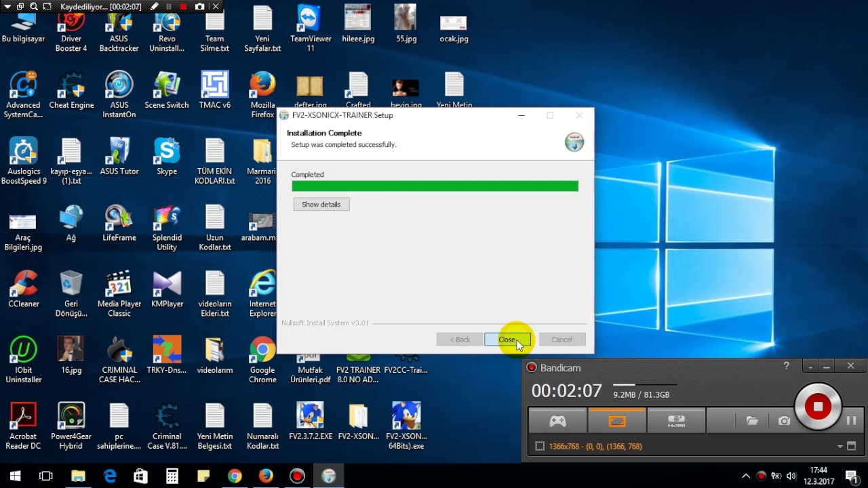This screenshot has height=488, width=868.
Task: Select Skype desktop shortcut
Action: click(167, 157)
